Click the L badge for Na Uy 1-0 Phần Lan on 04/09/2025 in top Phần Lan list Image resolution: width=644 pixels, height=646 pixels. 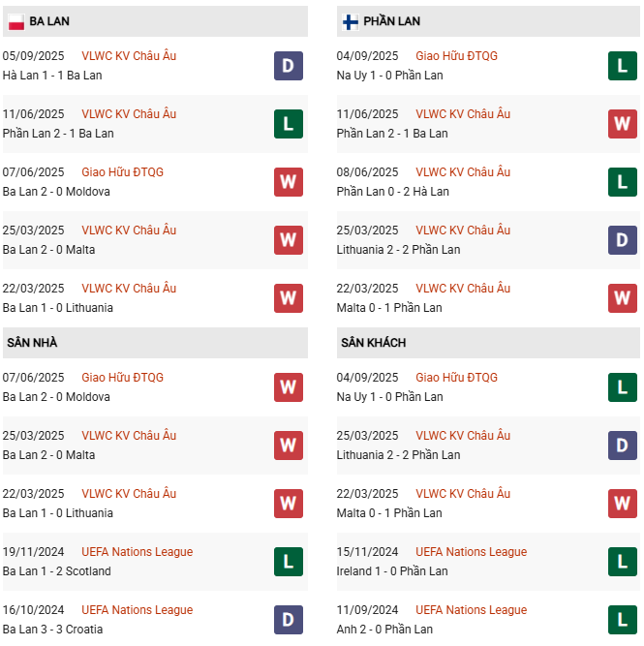(x=622, y=66)
